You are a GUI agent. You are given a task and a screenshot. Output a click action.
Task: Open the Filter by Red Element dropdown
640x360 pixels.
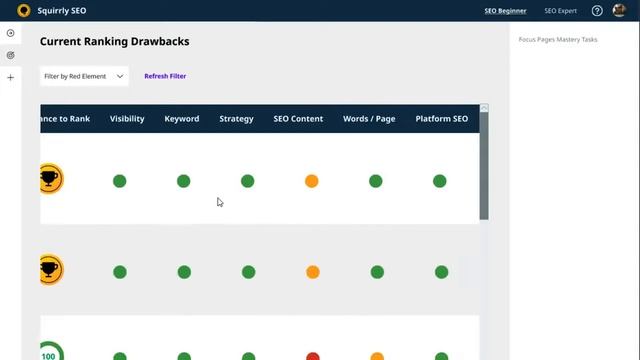pos(84,76)
